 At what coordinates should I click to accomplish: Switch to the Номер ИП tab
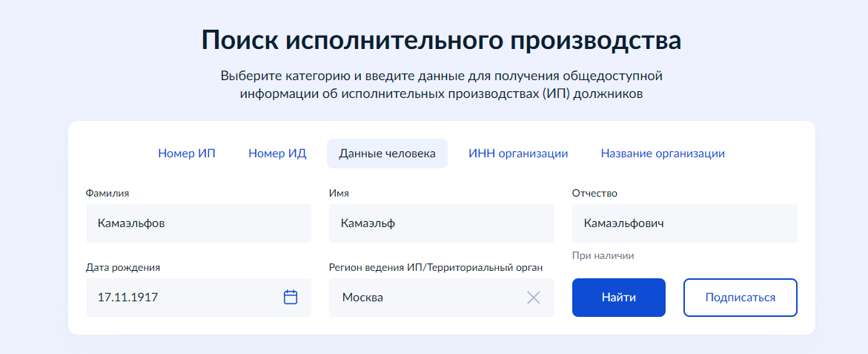187,154
